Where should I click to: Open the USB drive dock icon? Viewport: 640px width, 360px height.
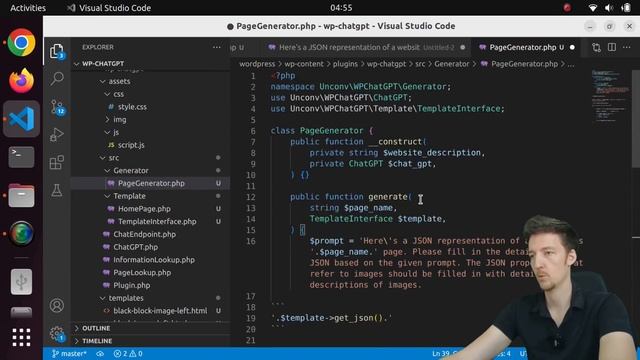tap(21, 281)
